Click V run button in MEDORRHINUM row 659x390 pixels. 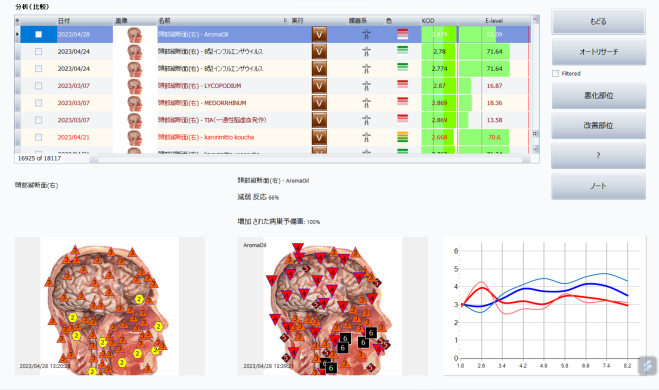pos(319,103)
